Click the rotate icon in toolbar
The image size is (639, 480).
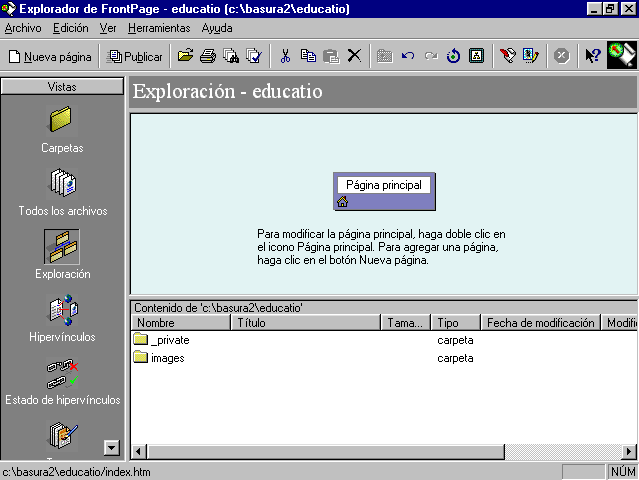pos(453,56)
